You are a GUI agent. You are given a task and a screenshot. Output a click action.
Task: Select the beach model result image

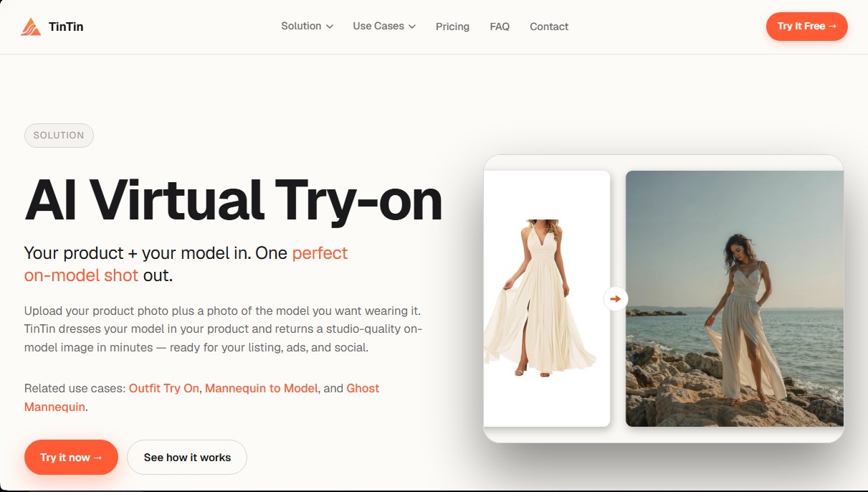click(735, 298)
